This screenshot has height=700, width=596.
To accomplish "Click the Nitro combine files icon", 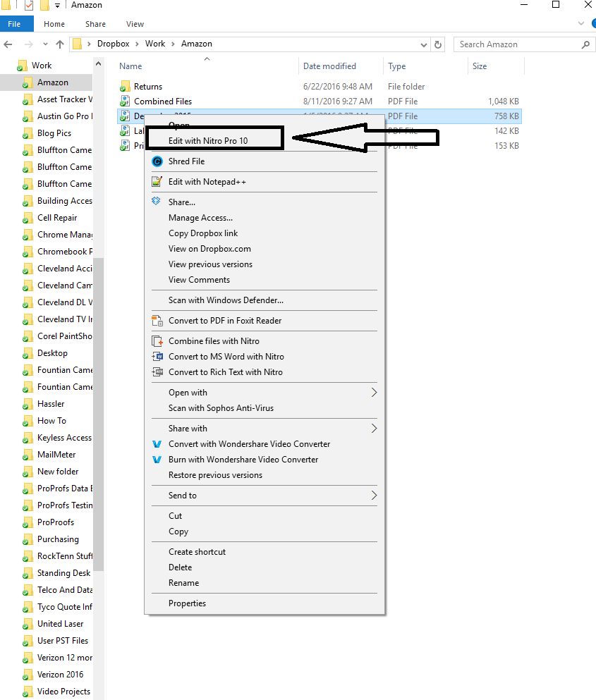I will point(157,341).
